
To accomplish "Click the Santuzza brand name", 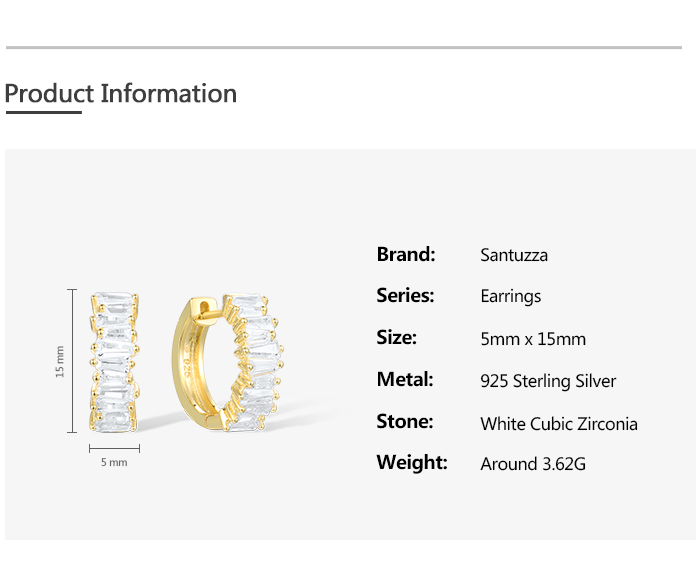I will (x=514, y=255).
